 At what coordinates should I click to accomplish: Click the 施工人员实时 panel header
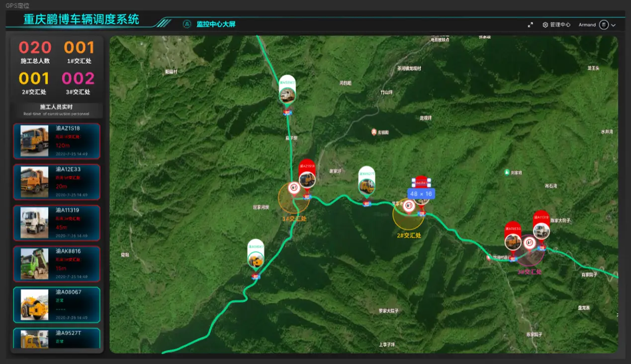click(x=56, y=110)
